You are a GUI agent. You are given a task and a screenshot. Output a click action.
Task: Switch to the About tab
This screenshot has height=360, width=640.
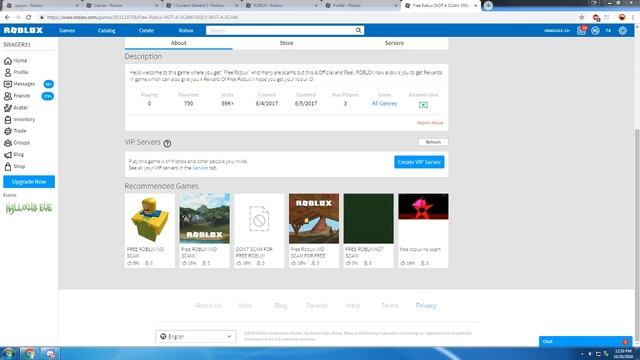(x=178, y=43)
